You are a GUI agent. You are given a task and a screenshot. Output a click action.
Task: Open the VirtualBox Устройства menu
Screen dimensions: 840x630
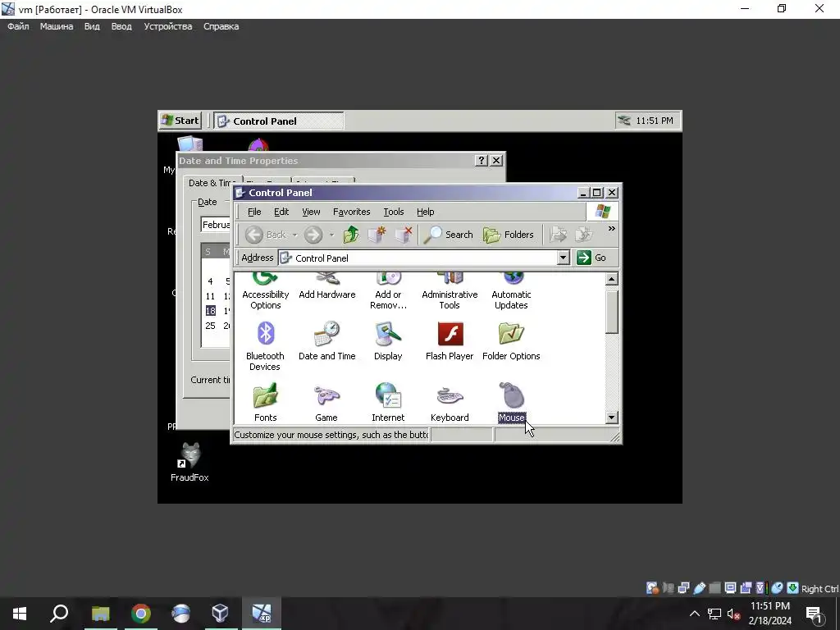pos(167,26)
